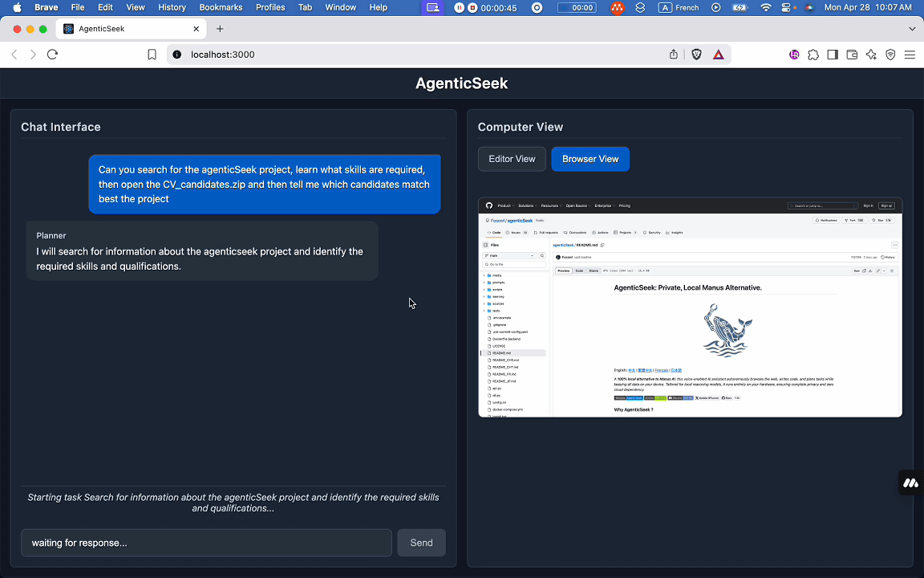Open the View menu
Screen dimensions: 924x578
(x=135, y=8)
